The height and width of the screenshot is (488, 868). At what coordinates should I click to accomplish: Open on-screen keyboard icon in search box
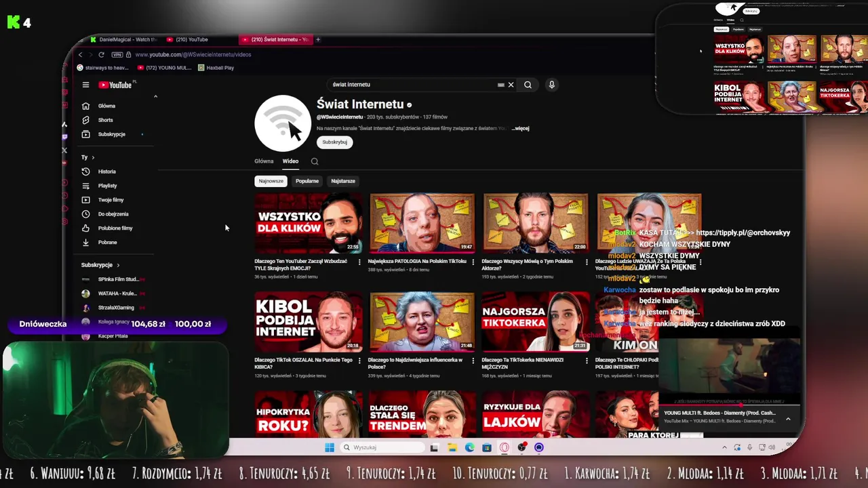(x=501, y=85)
